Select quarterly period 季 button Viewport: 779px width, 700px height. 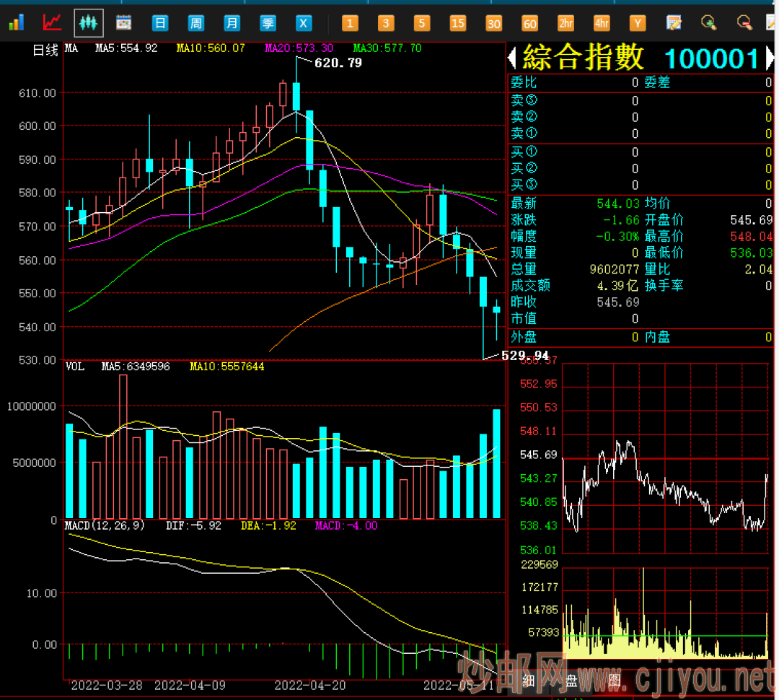point(268,23)
